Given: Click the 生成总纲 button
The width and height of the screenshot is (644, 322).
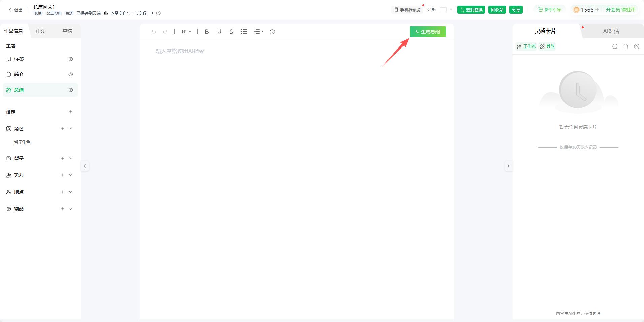Looking at the screenshot, I should pos(428,32).
